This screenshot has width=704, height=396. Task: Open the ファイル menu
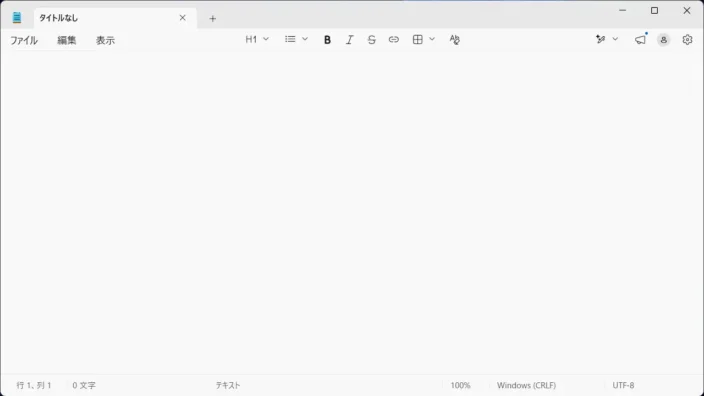click(24, 40)
